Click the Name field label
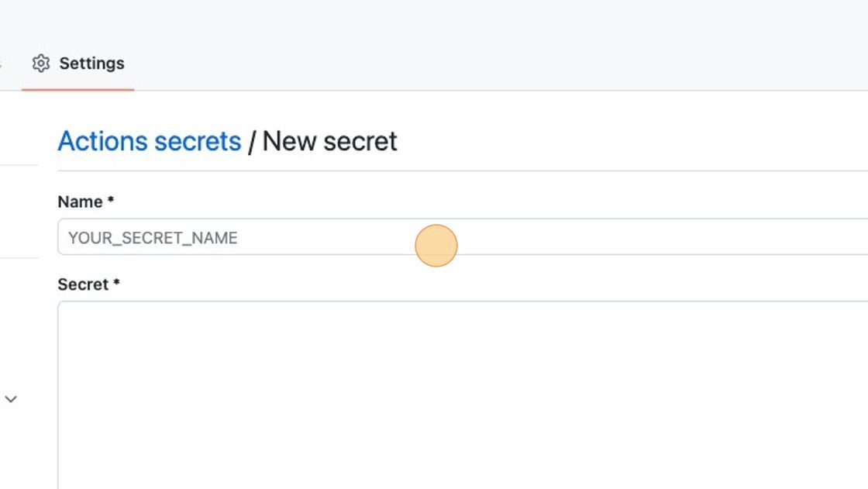 80,201
